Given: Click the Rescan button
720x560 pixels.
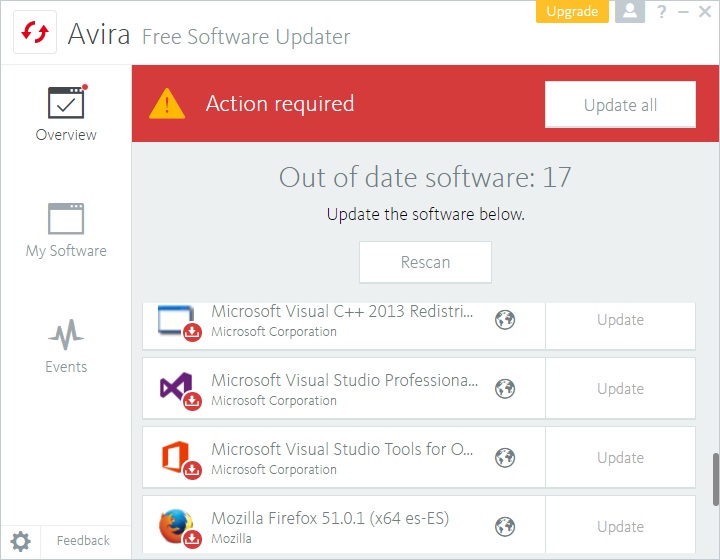Looking at the screenshot, I should pos(425,262).
